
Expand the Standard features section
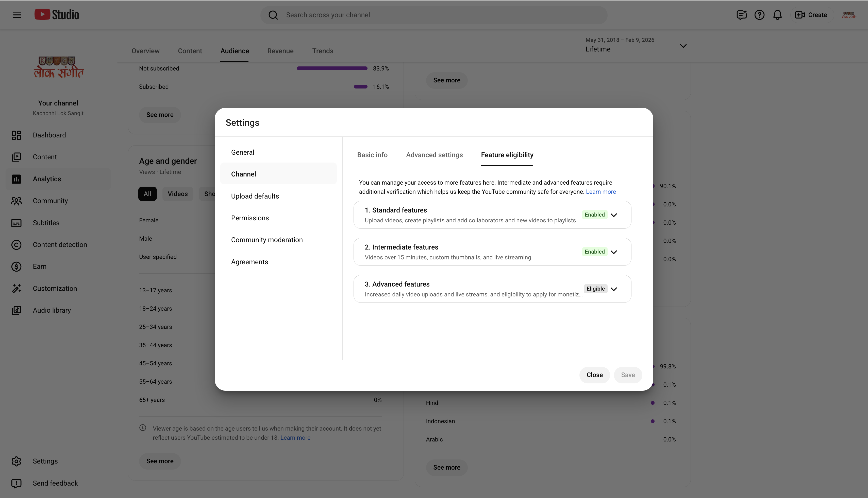614,215
